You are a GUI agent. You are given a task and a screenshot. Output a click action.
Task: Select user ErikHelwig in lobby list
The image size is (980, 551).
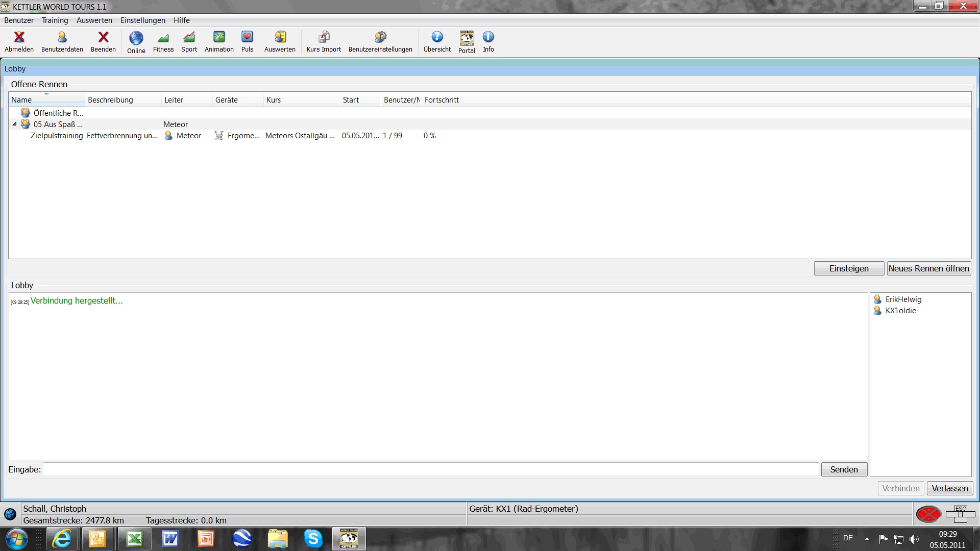pyautogui.click(x=903, y=299)
